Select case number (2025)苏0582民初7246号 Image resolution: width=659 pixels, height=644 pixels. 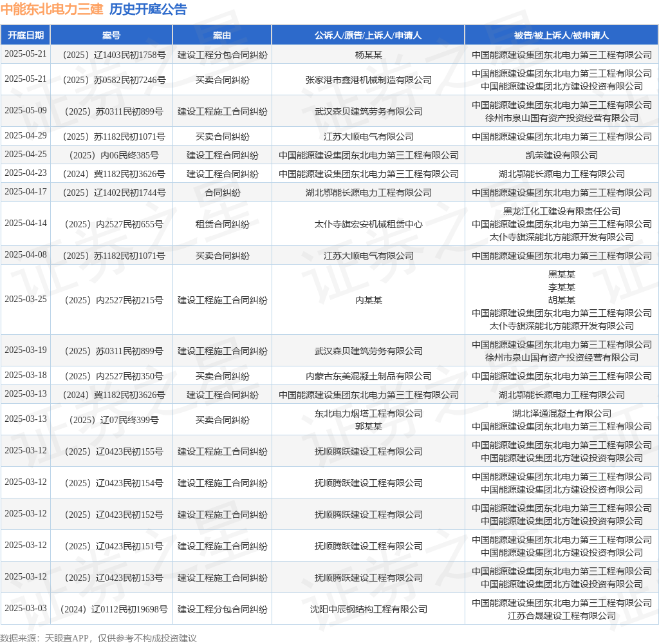113,80
